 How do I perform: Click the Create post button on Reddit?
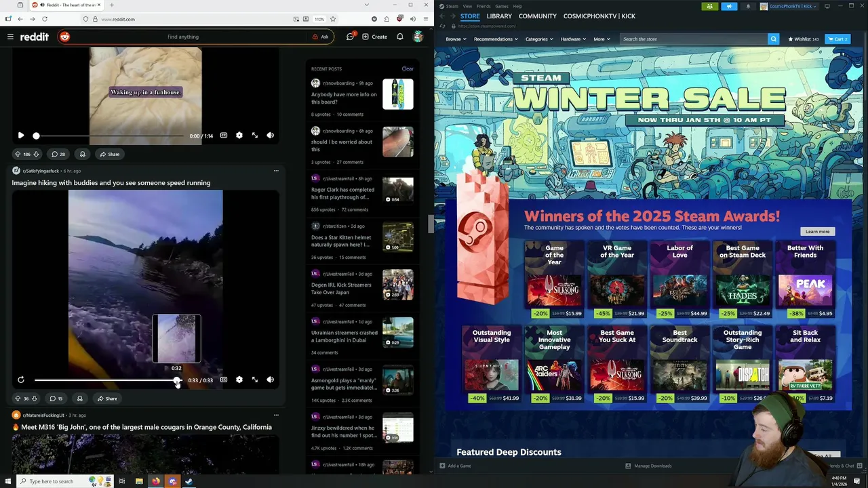coord(375,37)
